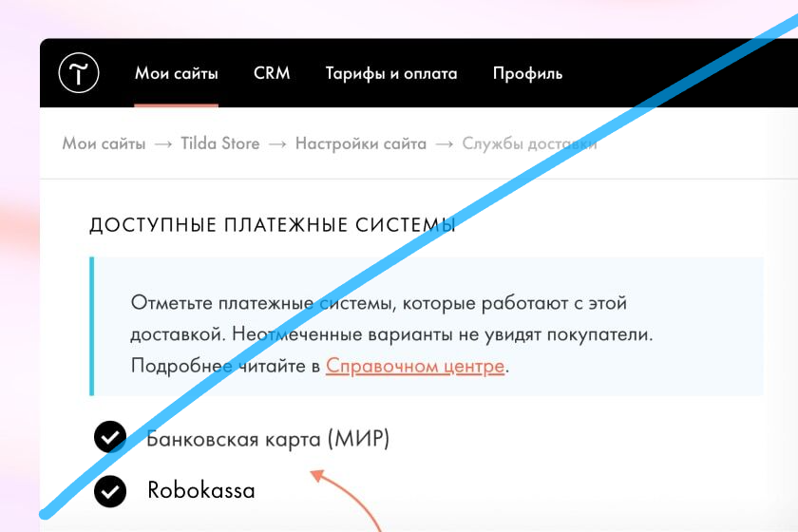Click the Банковская карта (МИР) label
The height and width of the screenshot is (532, 798).
click(268, 439)
